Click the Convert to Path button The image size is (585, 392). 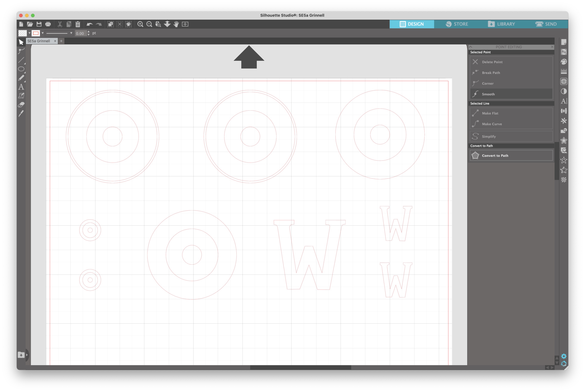[511, 155]
